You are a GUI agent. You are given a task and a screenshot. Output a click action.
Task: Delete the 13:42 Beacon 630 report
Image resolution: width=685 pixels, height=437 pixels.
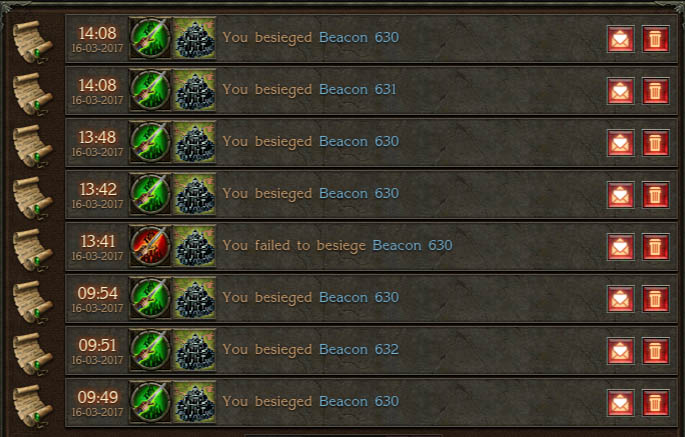(x=655, y=195)
